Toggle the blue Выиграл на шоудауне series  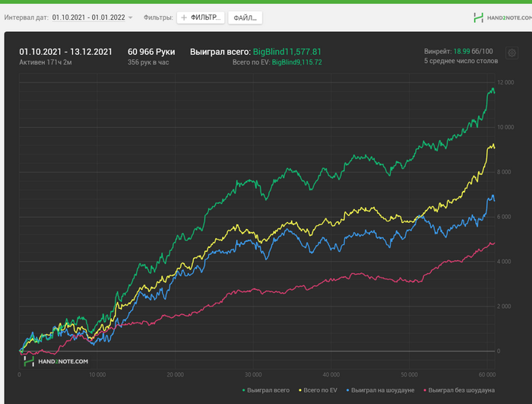point(380,390)
